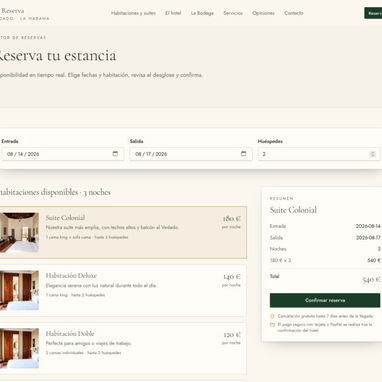
Task: Click the Suite Colonial title in Resumen panel
Action: [293, 210]
